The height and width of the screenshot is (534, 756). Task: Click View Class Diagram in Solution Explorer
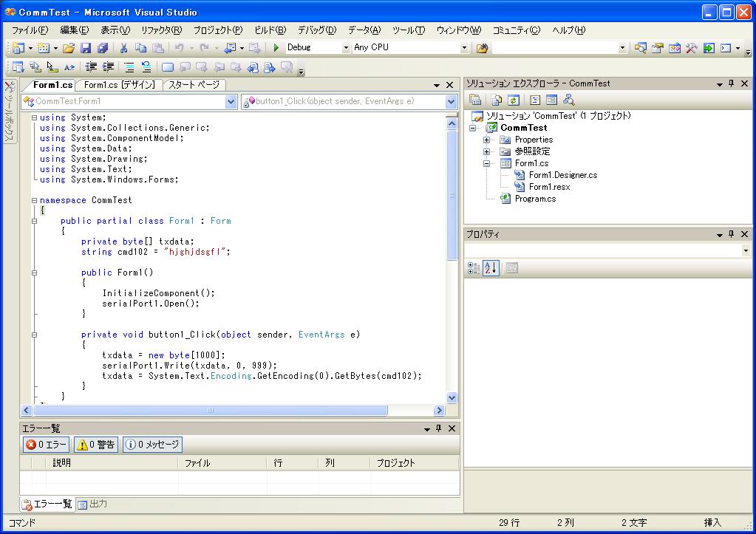[568, 100]
